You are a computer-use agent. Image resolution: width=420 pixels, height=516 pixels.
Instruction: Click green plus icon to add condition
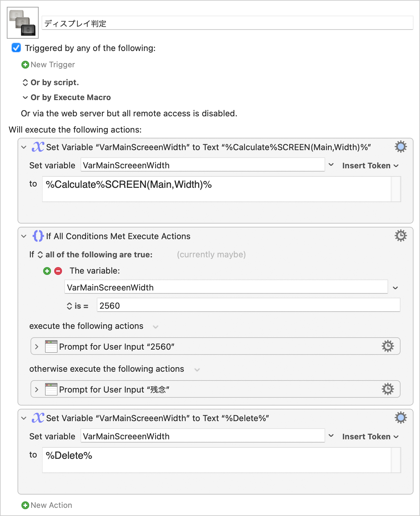click(47, 271)
